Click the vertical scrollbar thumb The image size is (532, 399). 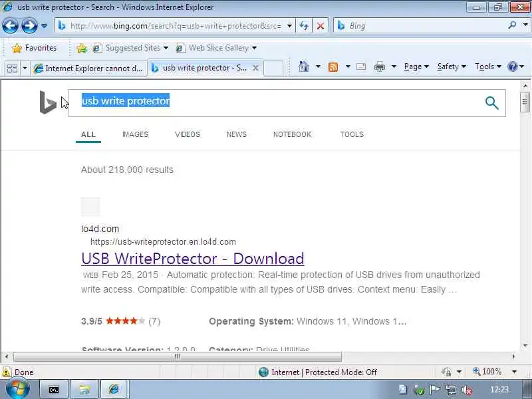coord(525,102)
